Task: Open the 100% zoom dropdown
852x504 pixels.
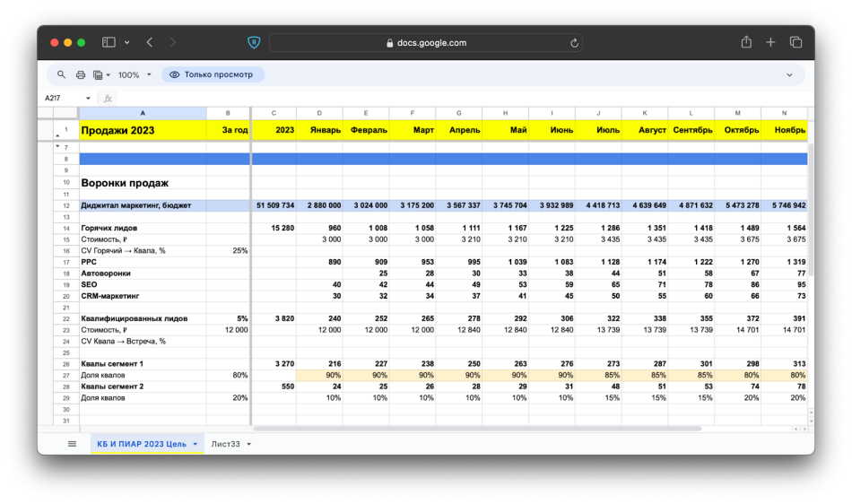Action: tap(135, 75)
